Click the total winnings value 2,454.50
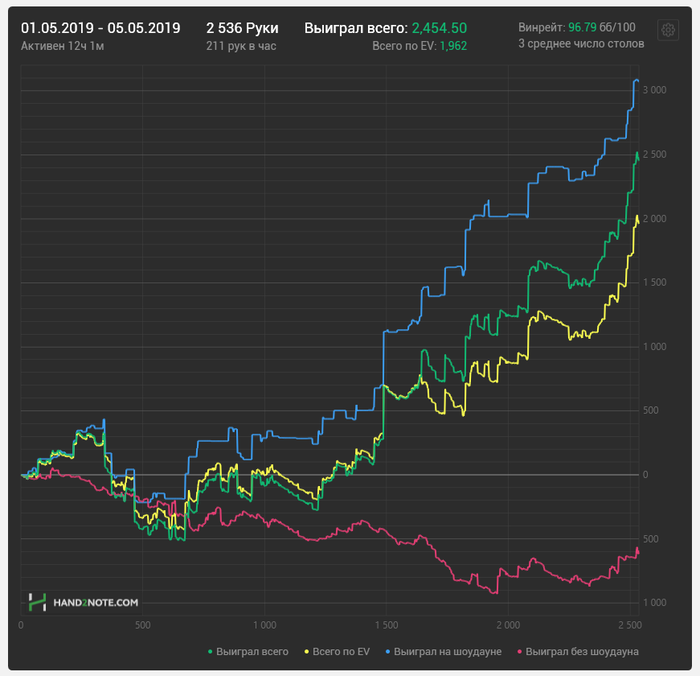Image resolution: width=700 pixels, height=676 pixels. pos(439,28)
